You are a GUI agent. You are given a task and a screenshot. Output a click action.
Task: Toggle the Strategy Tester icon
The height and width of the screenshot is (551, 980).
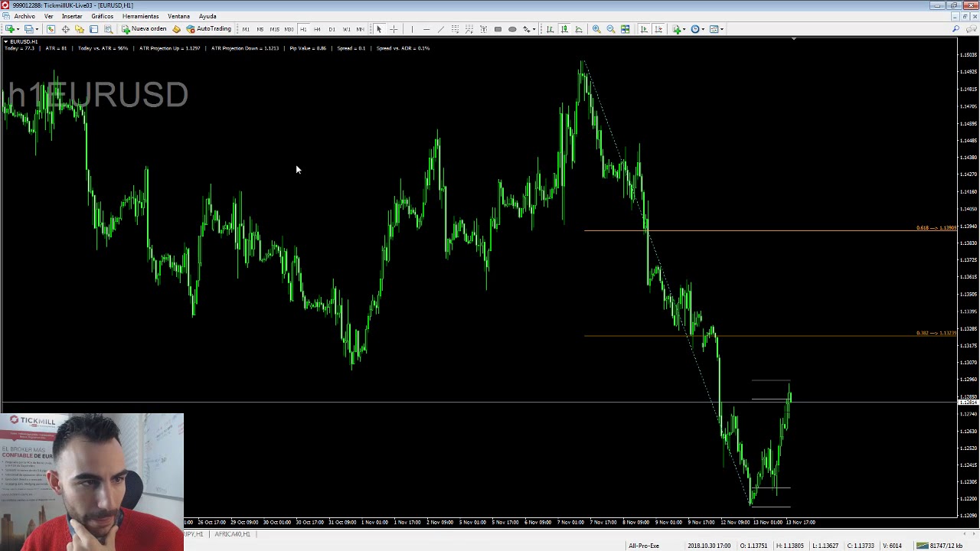[x=108, y=29]
